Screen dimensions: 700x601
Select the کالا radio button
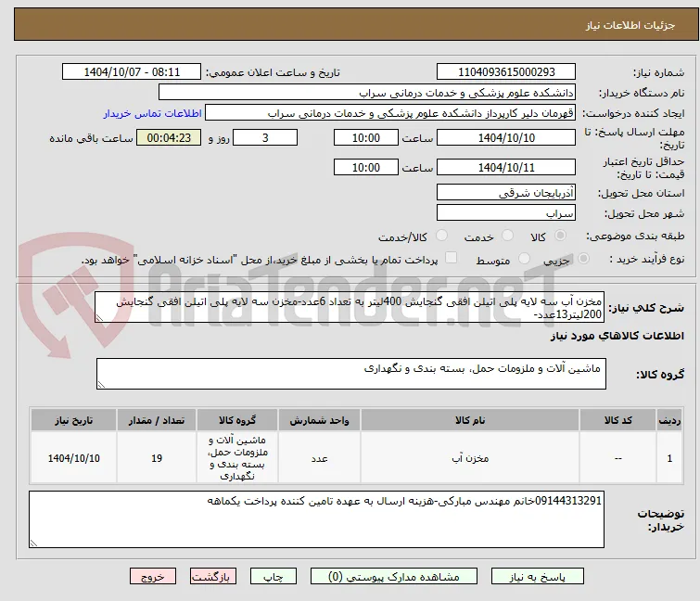(560, 236)
